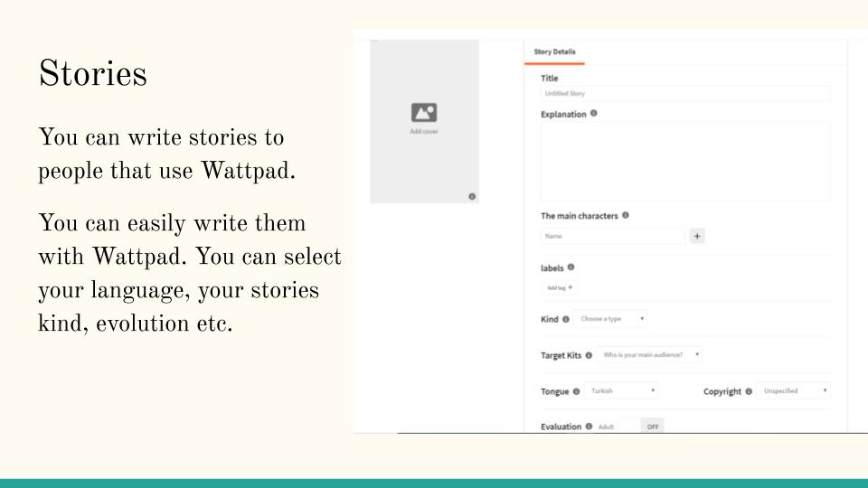Image resolution: width=868 pixels, height=488 pixels.
Task: Open the Kind 'Choose a type' dropdown
Action: click(x=612, y=319)
